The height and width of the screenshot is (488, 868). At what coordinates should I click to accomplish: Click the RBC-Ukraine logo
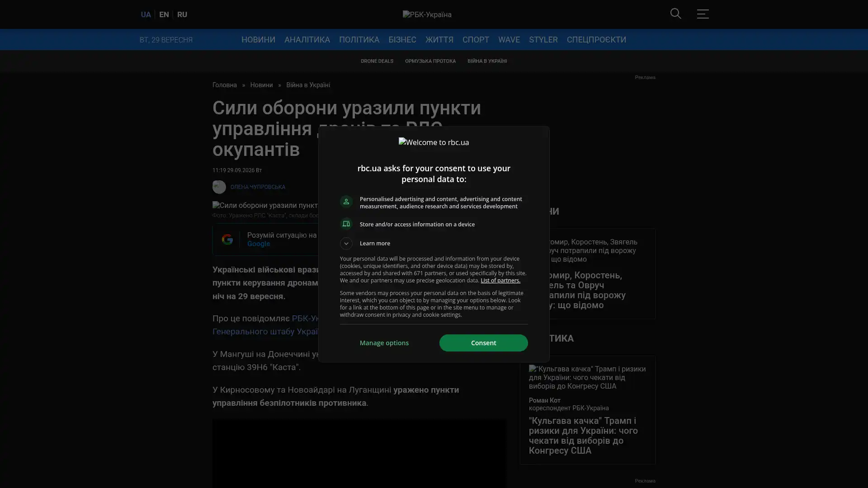click(427, 14)
